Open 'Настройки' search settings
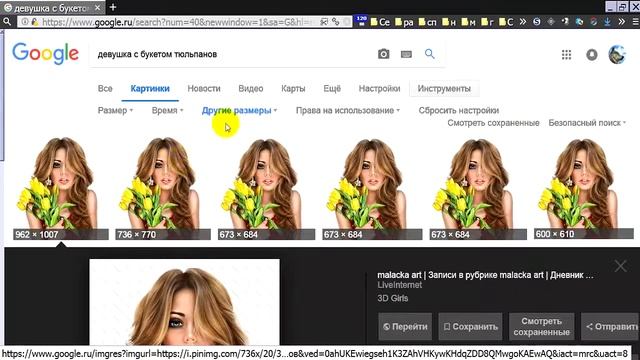Image resolution: width=640 pixels, height=360 pixels. (x=379, y=89)
